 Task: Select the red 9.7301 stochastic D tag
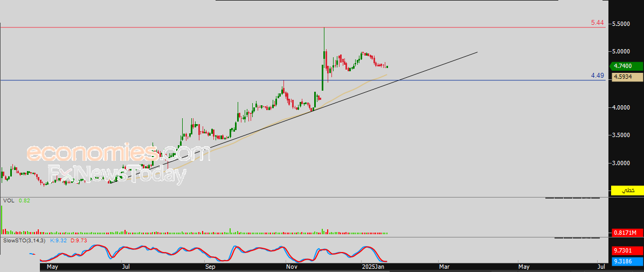pos(627,250)
